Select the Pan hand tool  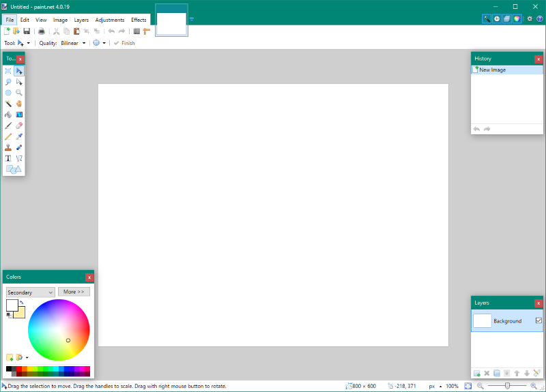point(19,104)
